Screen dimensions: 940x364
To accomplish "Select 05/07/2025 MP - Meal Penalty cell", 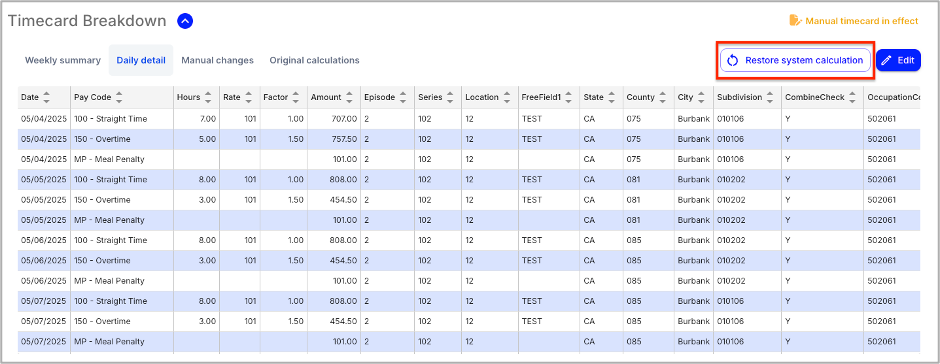I will pos(122,341).
